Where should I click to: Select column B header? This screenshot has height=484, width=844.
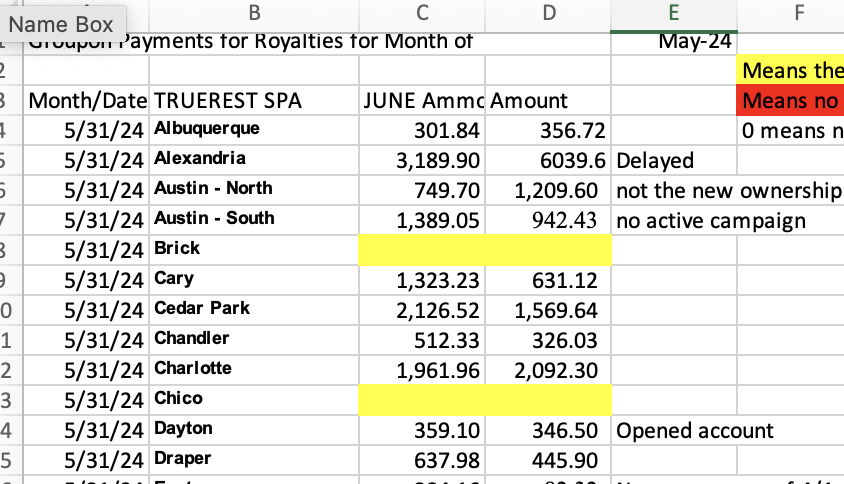point(253,13)
